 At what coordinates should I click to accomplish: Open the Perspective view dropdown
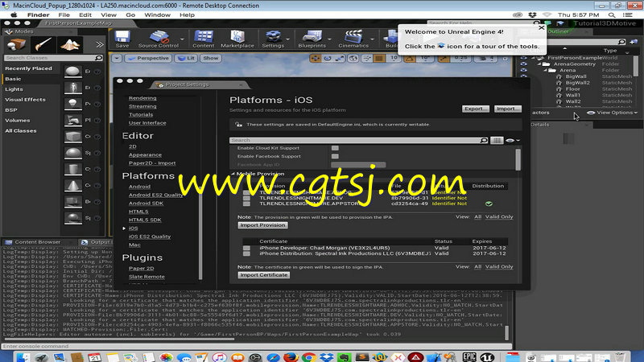point(148,58)
